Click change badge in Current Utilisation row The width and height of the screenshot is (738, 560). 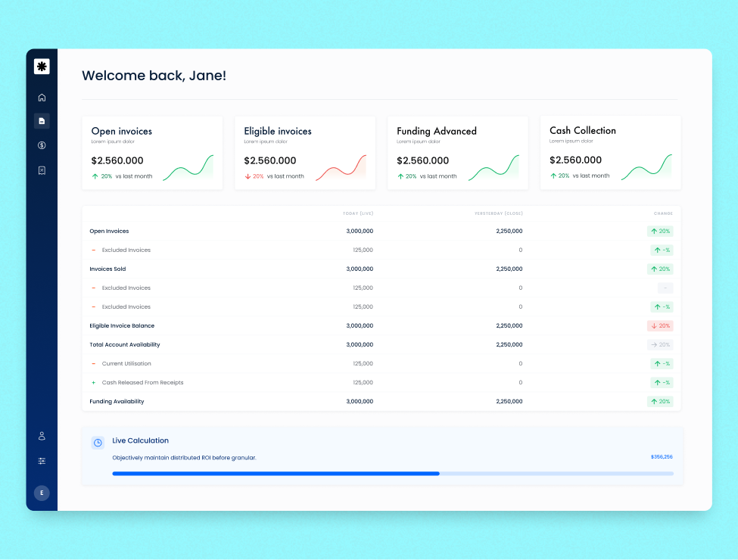[x=662, y=364]
